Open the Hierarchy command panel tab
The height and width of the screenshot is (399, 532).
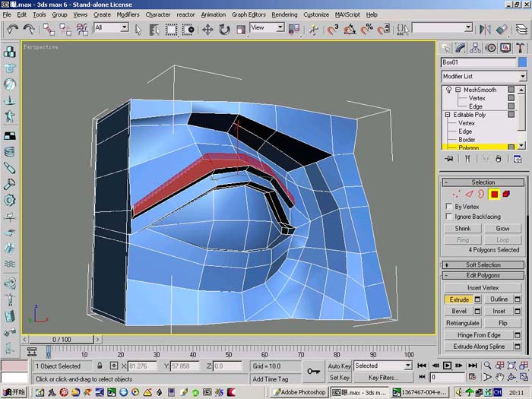(475, 48)
